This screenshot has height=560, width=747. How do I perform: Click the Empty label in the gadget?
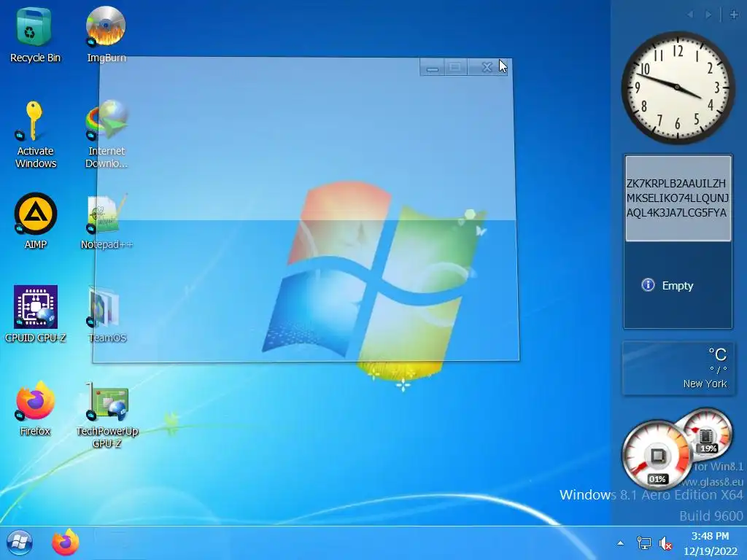[678, 286]
